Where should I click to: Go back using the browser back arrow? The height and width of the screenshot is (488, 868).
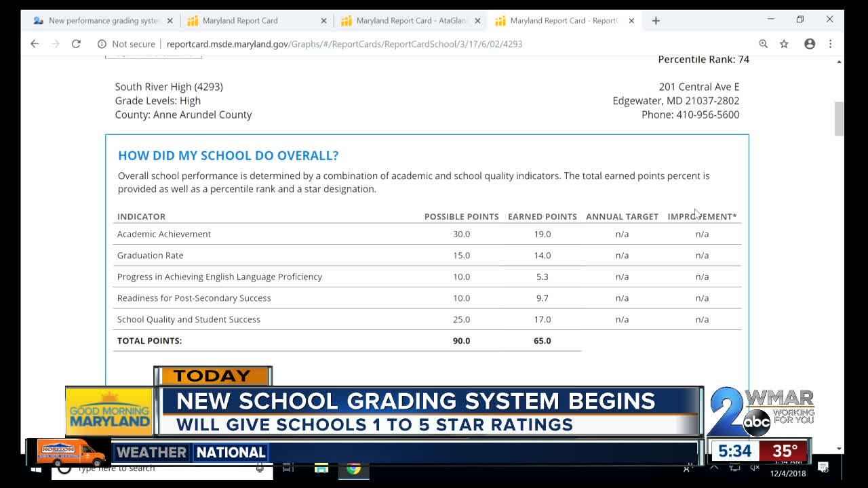click(35, 43)
